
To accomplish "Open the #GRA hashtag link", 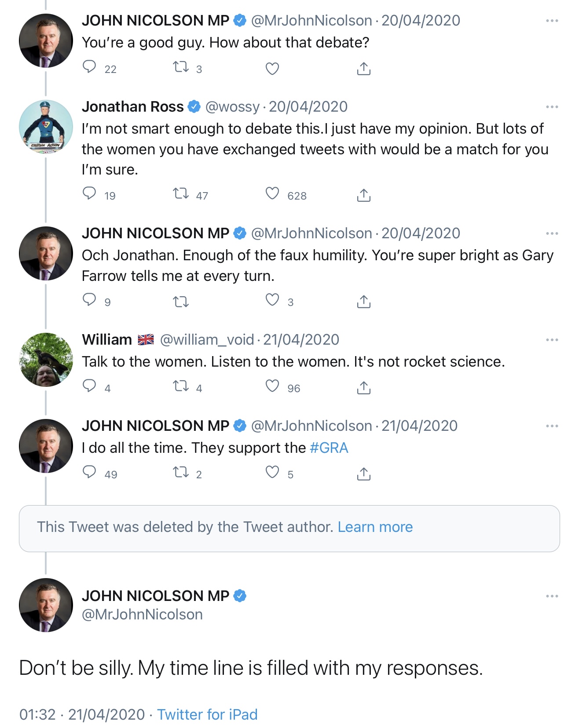I will 329,448.
